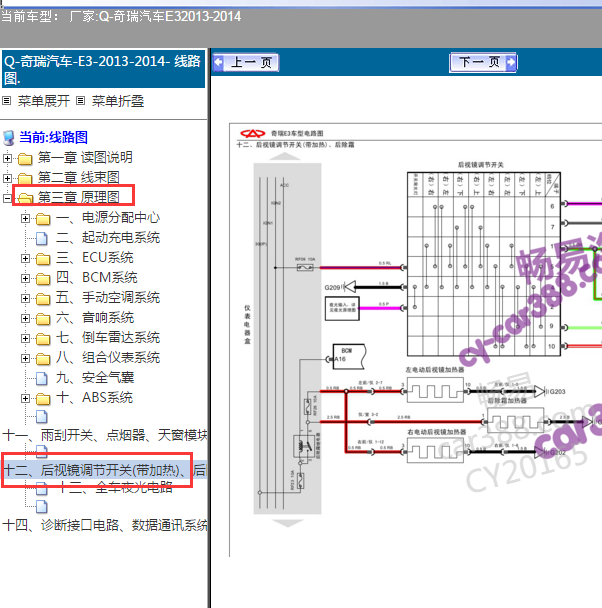
Task: Open 一、电源分配中心 section
Action: [x=108, y=218]
